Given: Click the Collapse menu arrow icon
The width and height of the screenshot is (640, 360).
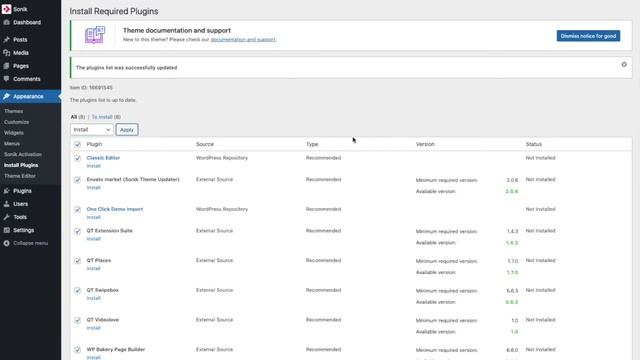Looking at the screenshot, I should point(6,243).
